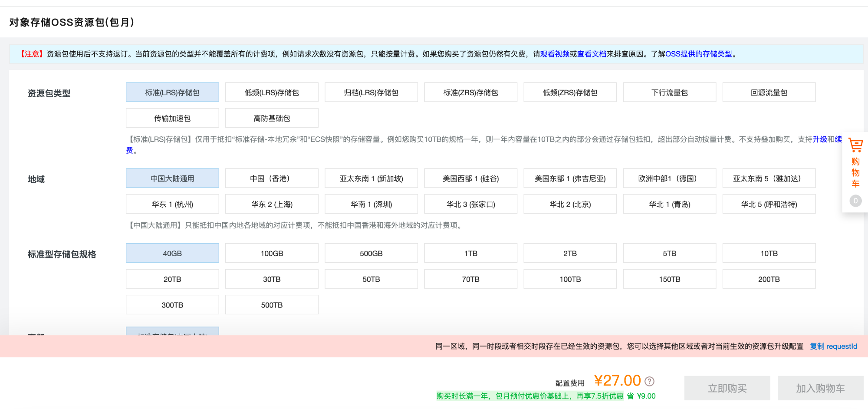This screenshot has width=868, height=409.
Task: Select 低频(ZRS)存储包 resource type
Action: [570, 92]
